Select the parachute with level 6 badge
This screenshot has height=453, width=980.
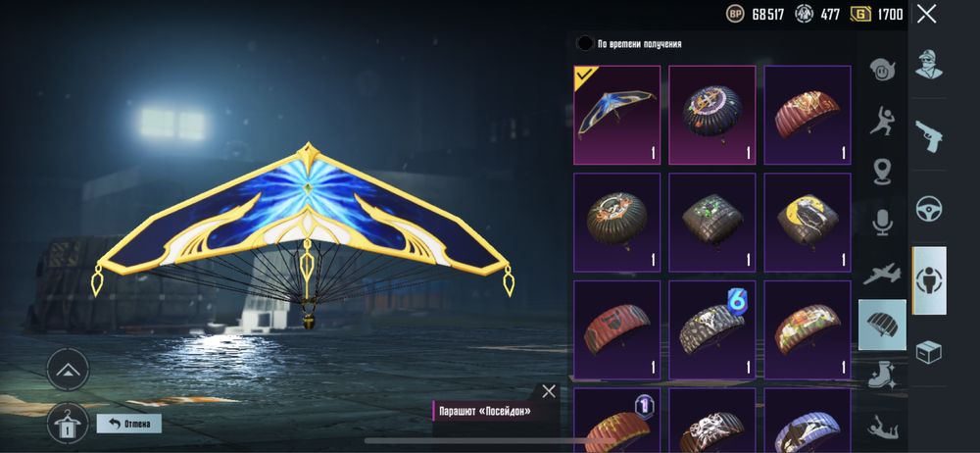711,329
